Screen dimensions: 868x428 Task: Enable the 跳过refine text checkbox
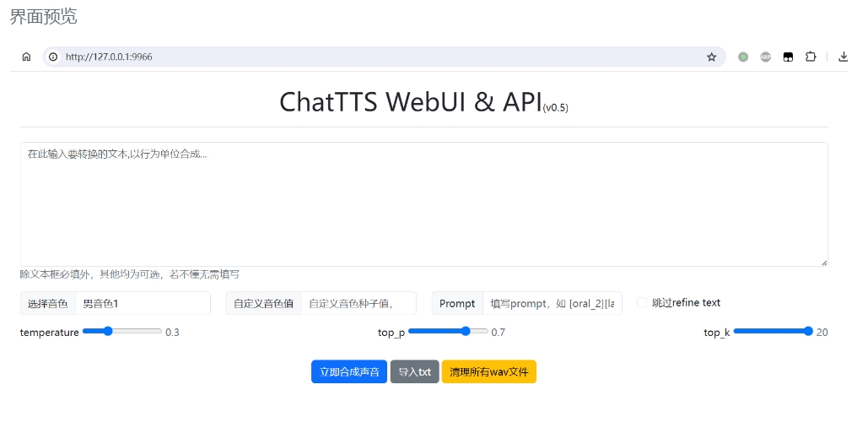tap(643, 303)
